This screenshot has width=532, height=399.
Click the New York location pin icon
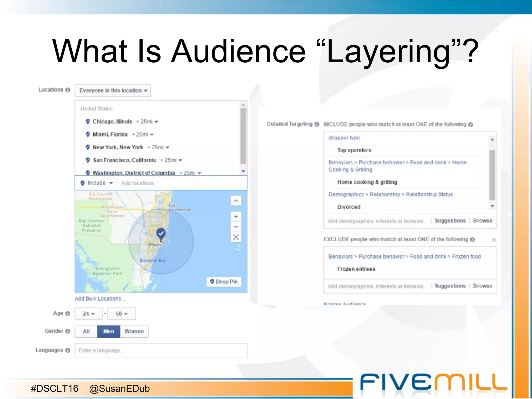click(x=88, y=147)
